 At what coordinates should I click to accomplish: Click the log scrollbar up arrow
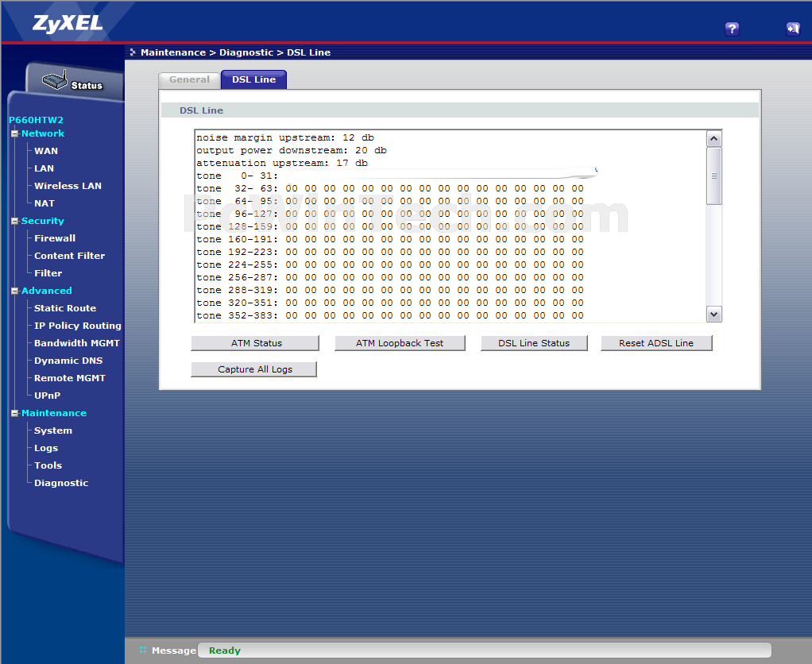pyautogui.click(x=713, y=139)
